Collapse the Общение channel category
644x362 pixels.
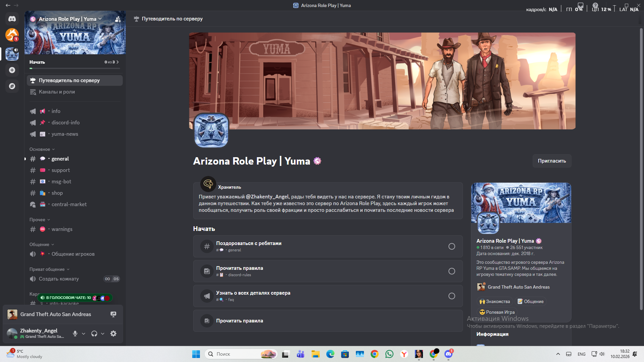click(42, 244)
